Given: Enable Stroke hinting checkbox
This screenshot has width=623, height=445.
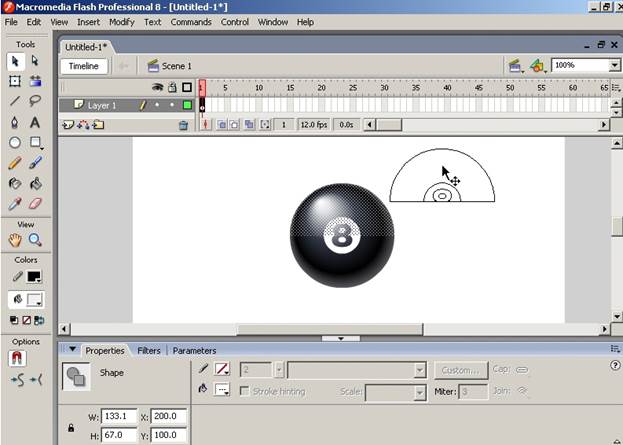Looking at the screenshot, I should 245,391.
